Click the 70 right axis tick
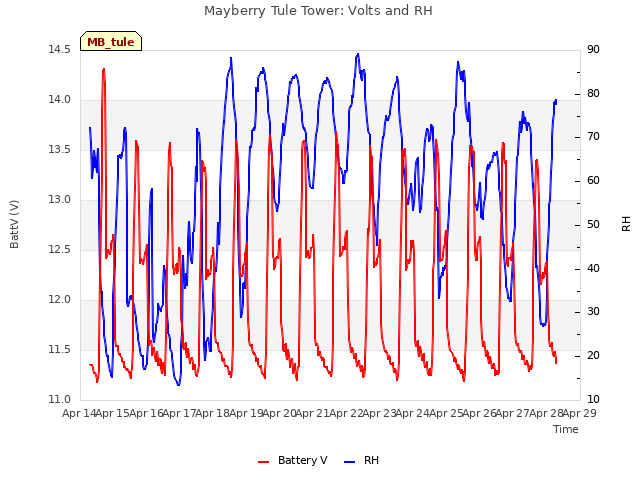 [x=593, y=137]
